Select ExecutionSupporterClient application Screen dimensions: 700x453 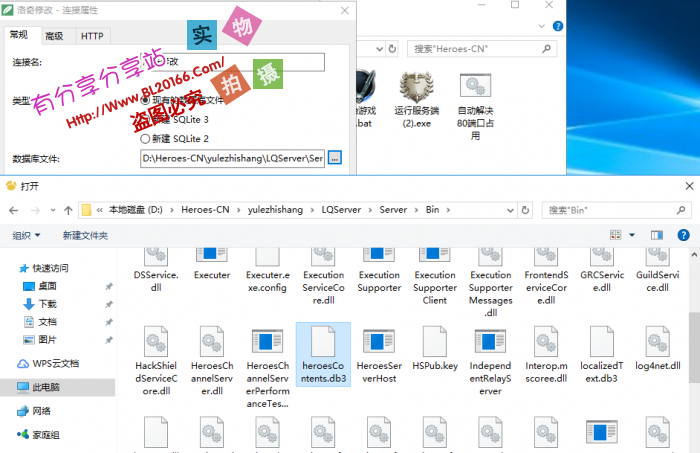click(x=435, y=277)
